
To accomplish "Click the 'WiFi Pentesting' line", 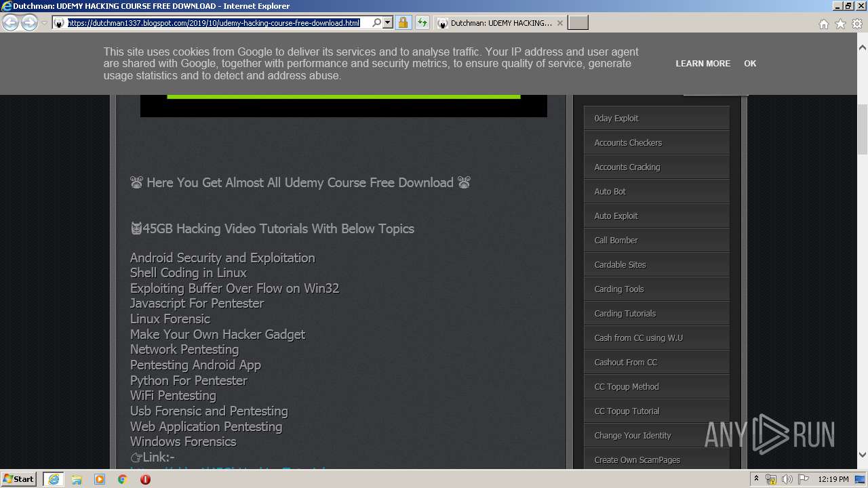I will click(x=173, y=395).
